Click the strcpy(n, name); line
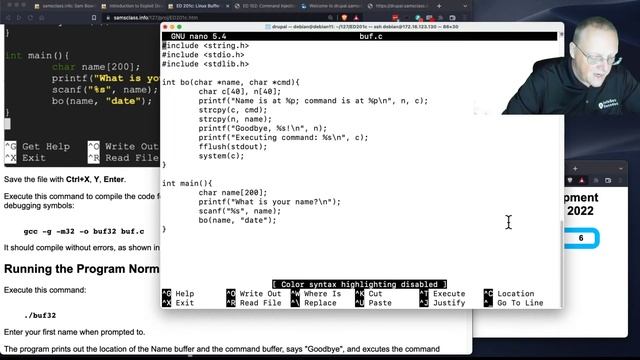 pyautogui.click(x=235, y=119)
